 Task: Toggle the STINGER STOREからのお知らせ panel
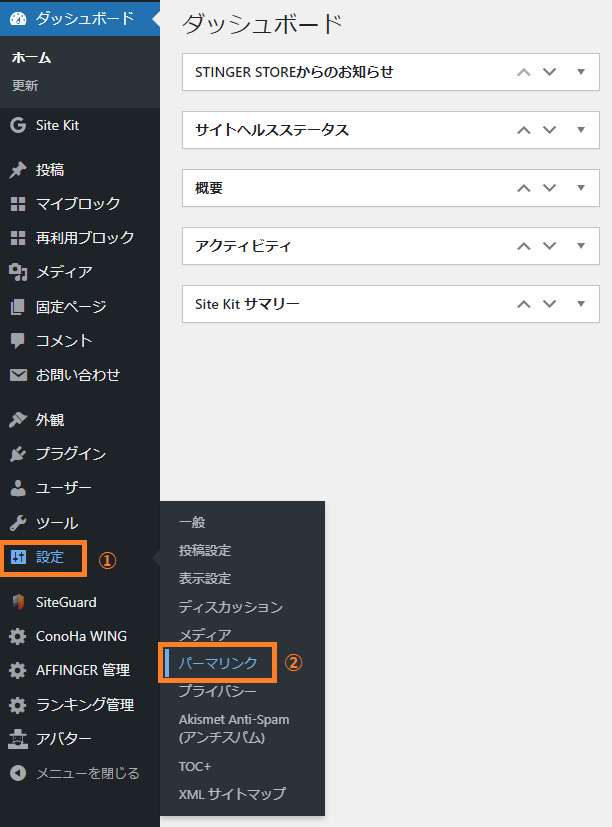point(581,72)
